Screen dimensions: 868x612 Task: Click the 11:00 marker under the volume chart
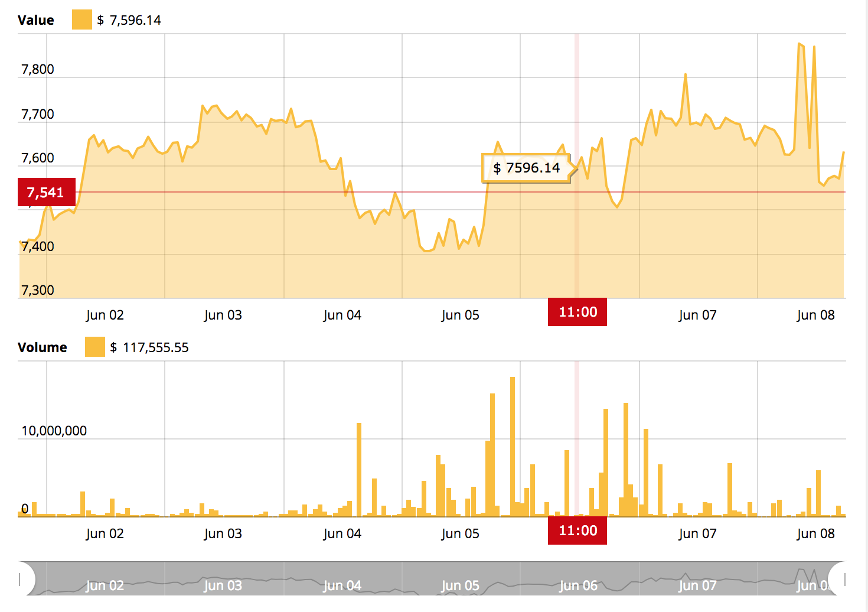(x=577, y=530)
